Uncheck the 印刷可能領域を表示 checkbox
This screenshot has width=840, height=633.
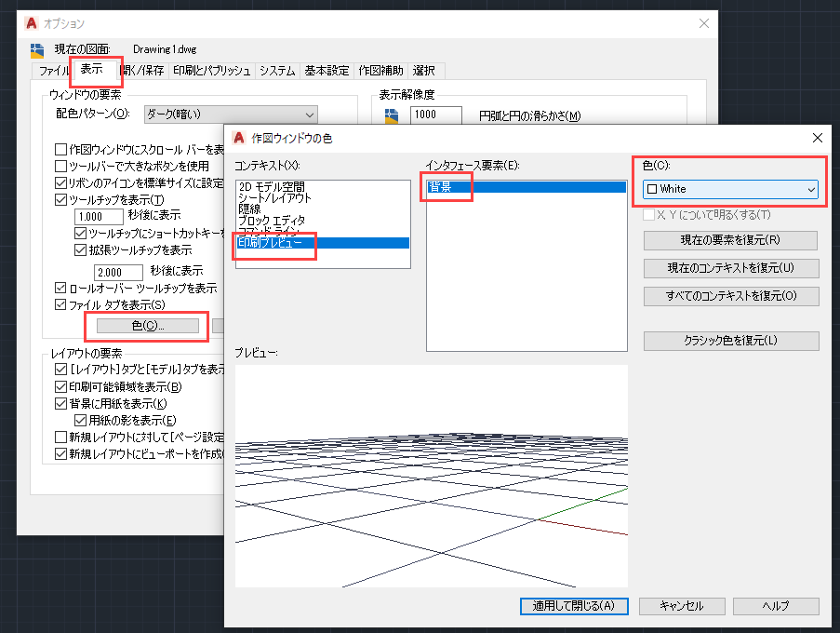coord(61,386)
